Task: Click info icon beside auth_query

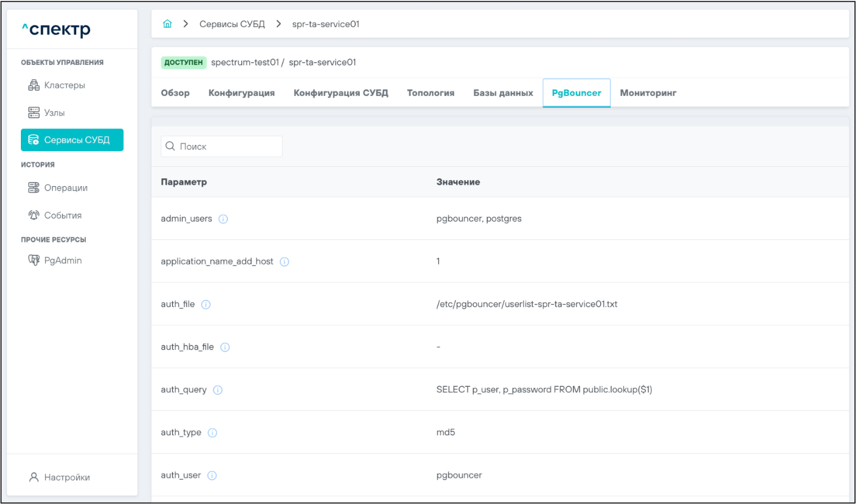Action: pyautogui.click(x=218, y=390)
